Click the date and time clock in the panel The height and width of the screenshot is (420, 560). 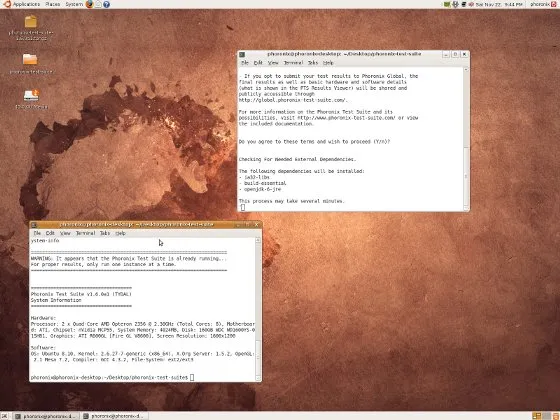tap(499, 4)
